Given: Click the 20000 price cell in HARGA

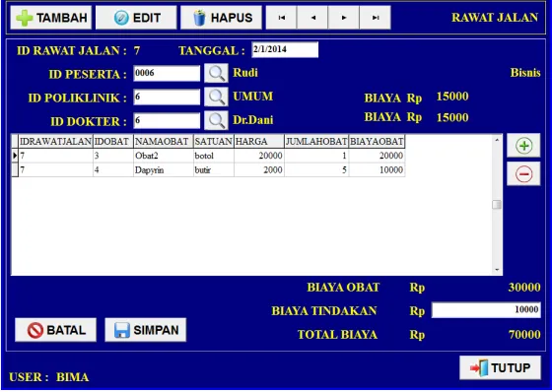Looking at the screenshot, I should point(259,156).
